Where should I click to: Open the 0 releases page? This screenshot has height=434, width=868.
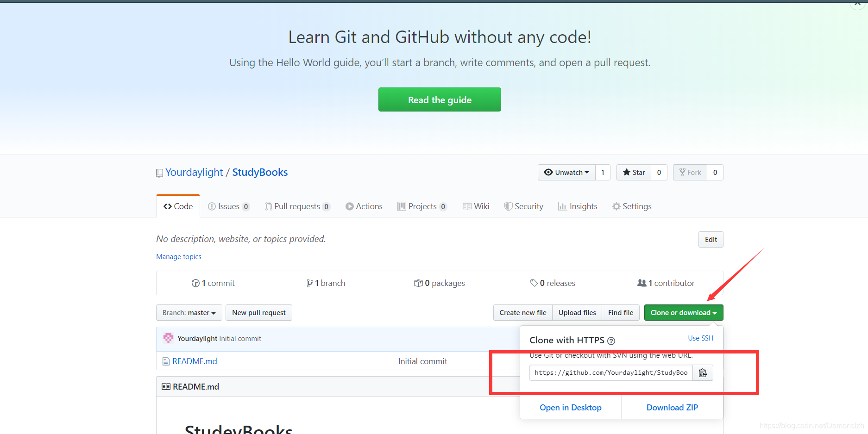click(x=553, y=283)
